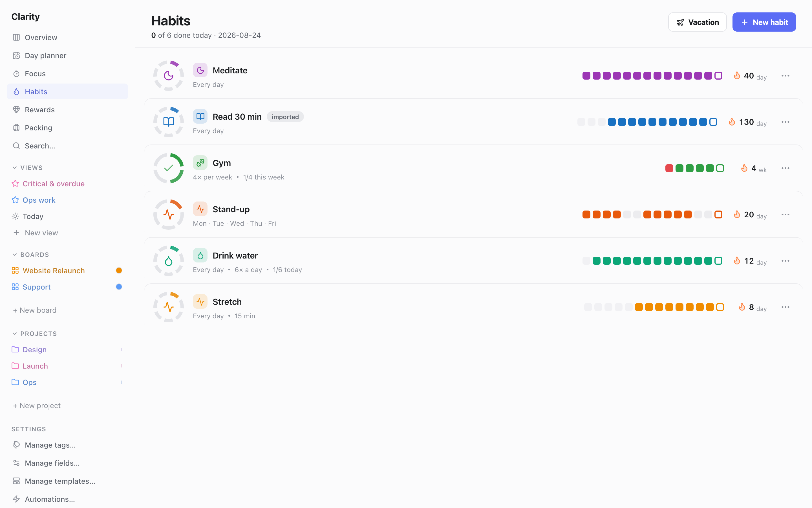Open the Design project folder
Image resolution: width=812 pixels, height=508 pixels.
[67, 349]
